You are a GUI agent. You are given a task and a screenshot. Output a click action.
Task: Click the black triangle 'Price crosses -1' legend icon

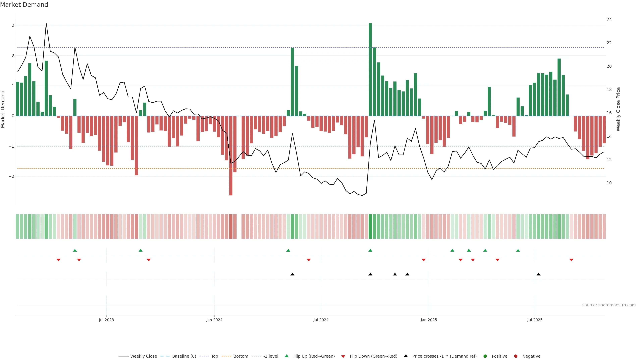tap(406, 356)
